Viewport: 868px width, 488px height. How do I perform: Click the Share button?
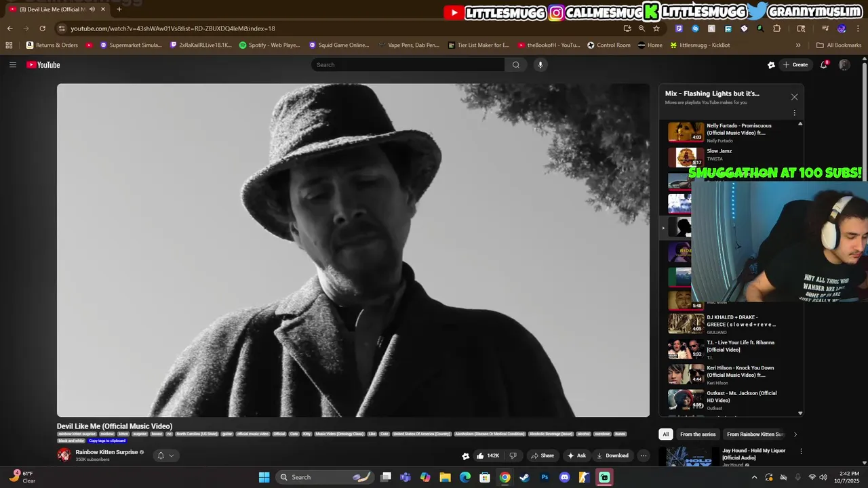tap(542, 455)
